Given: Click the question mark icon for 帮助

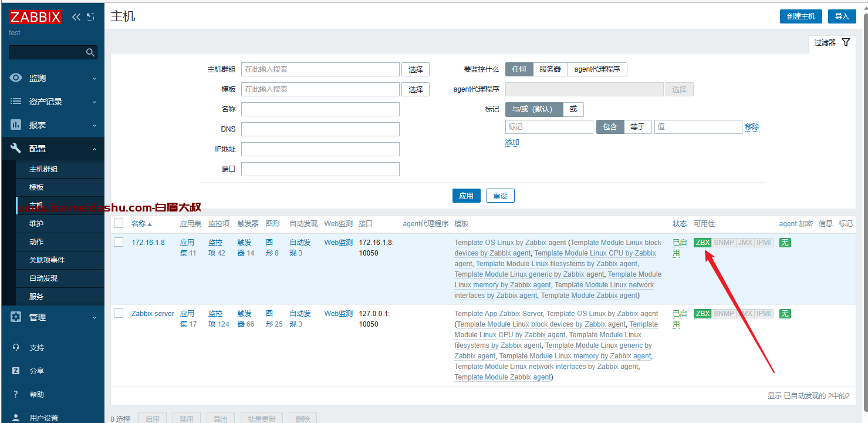Looking at the screenshot, I should [x=16, y=395].
